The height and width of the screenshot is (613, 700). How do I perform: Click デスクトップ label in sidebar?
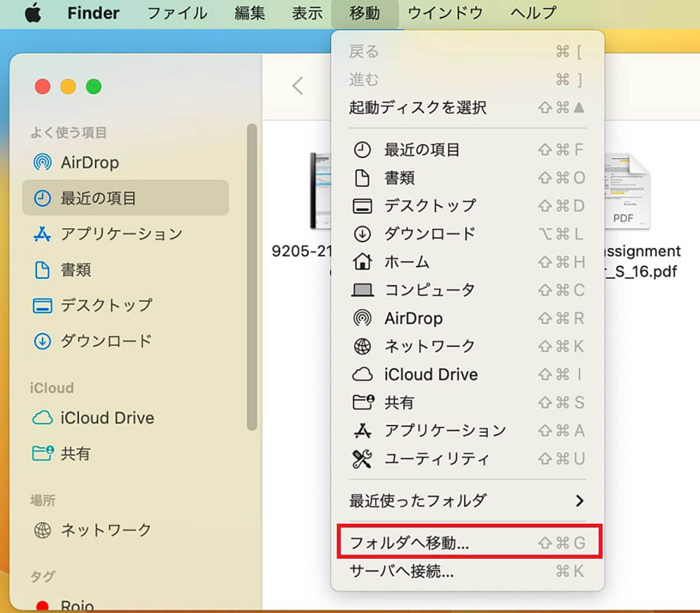click(x=106, y=306)
